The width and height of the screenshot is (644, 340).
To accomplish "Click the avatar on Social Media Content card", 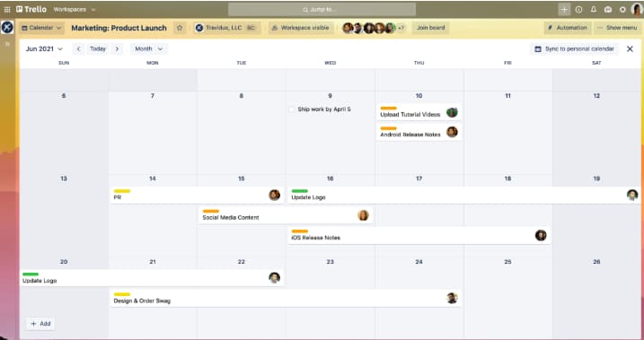I will [363, 215].
